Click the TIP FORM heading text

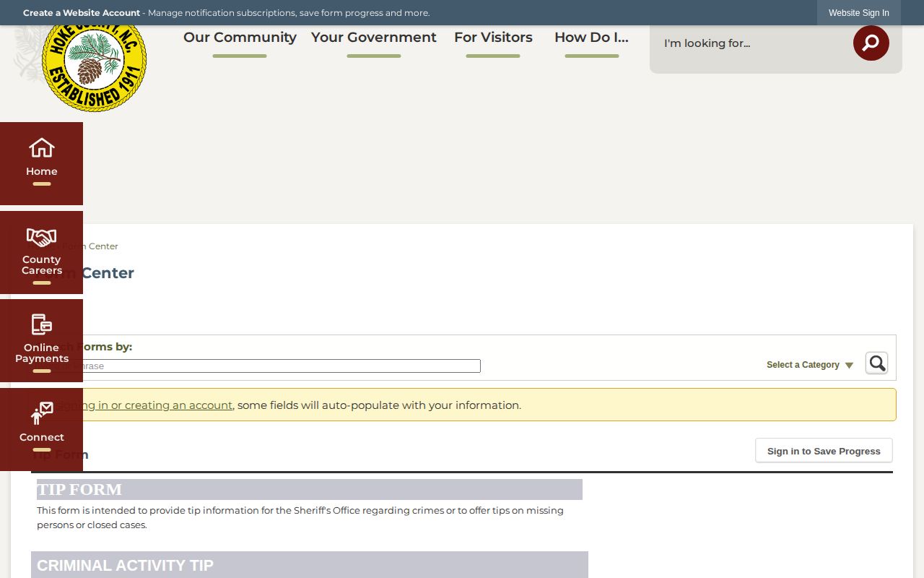(79, 489)
